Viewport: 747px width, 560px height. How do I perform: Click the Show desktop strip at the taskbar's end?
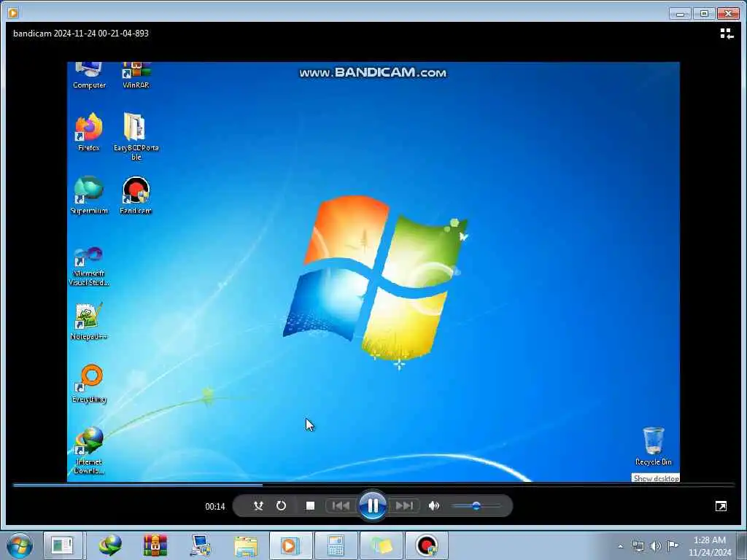pyautogui.click(x=743, y=546)
